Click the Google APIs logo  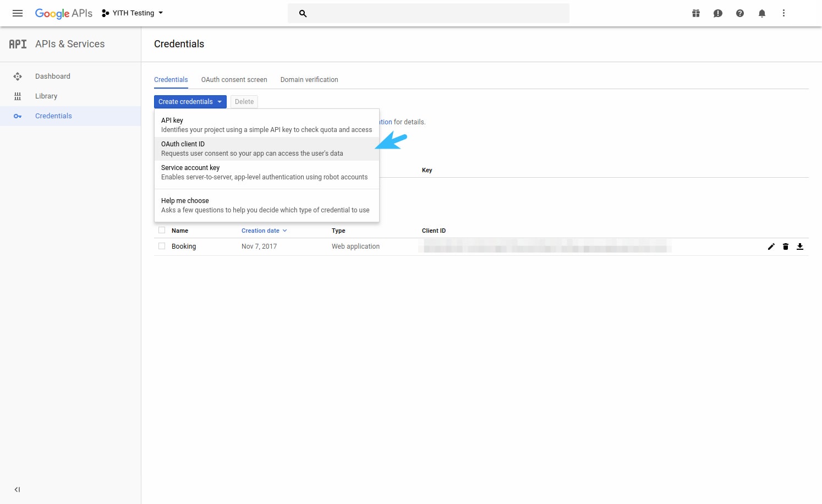(64, 13)
